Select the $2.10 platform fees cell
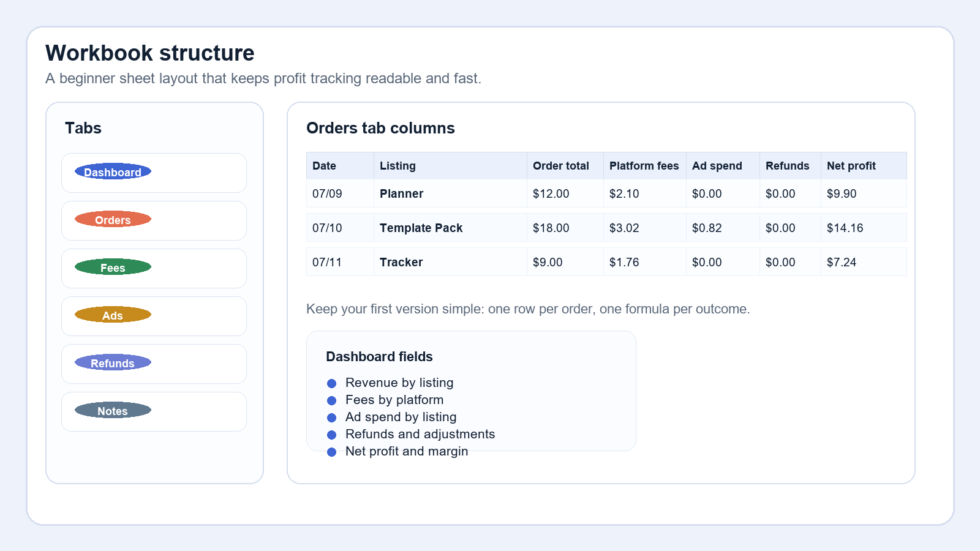Screen dimensions: 980x551 (x=645, y=193)
